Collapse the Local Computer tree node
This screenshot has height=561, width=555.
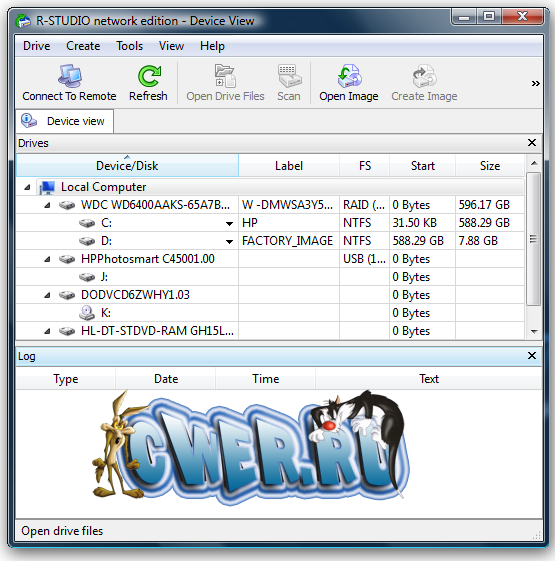tap(27, 187)
